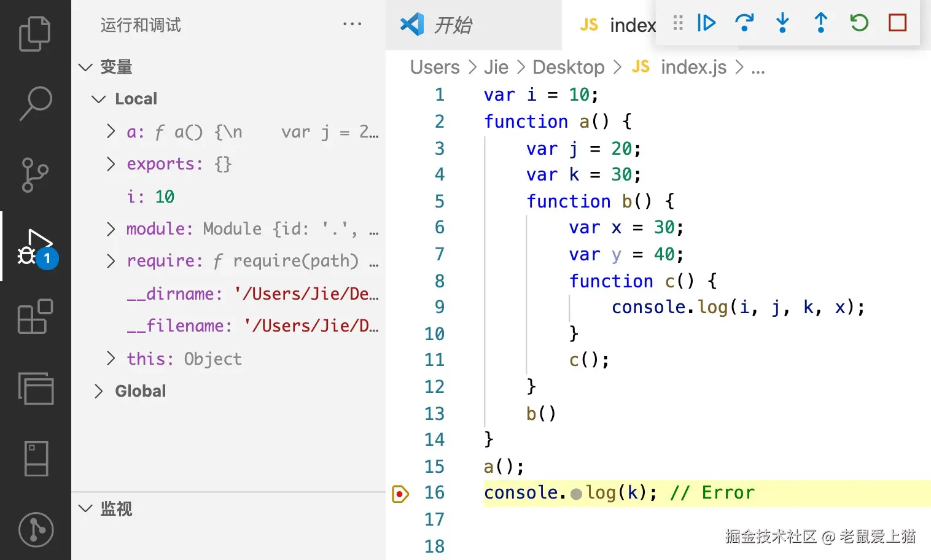Open the stacked windows activity bar icon
Image resolution: width=931 pixels, height=560 pixels.
tap(36, 388)
